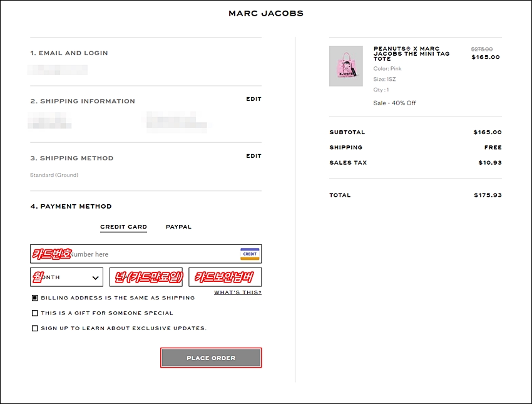The height and width of the screenshot is (404, 532).
Task: Click the Sale - 40% Off label
Action: 394,103
